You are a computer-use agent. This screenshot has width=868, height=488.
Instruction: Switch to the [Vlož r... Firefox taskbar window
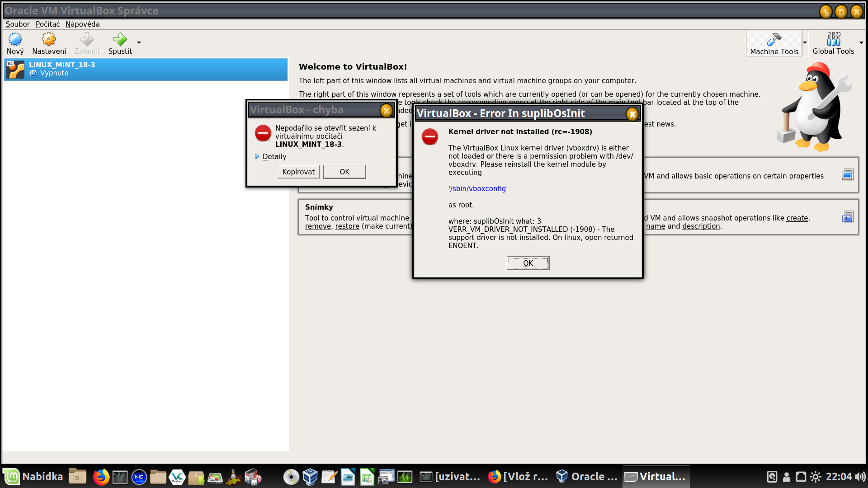[x=518, y=477]
